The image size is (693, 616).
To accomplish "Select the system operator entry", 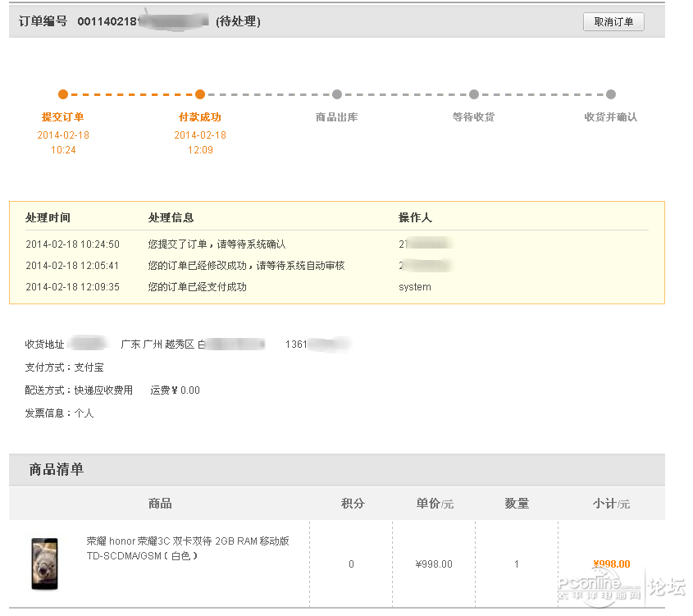I will point(415,287).
